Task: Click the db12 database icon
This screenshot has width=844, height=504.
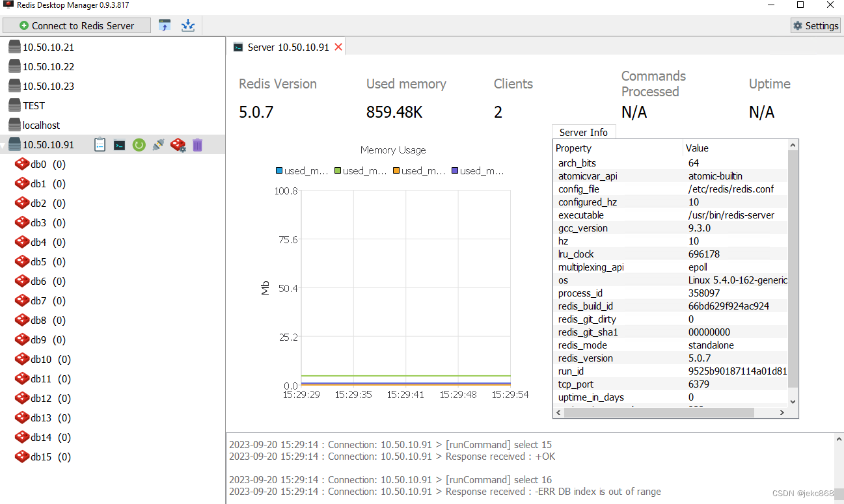Action: coord(22,398)
